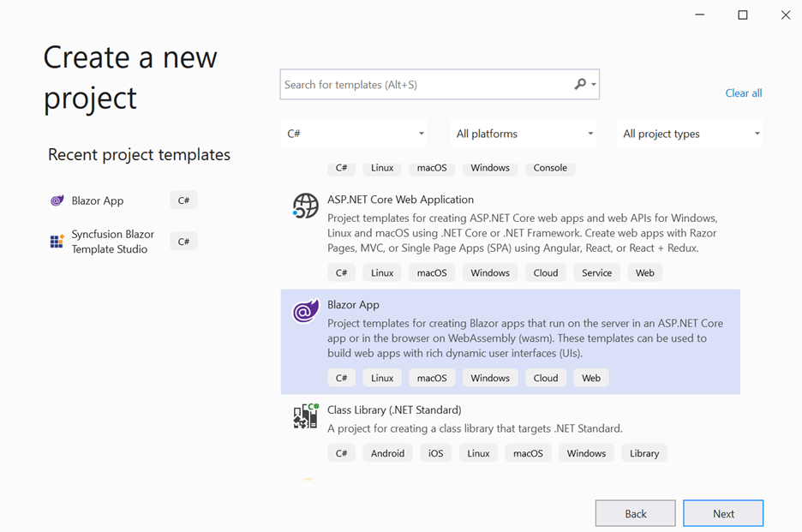The height and width of the screenshot is (532, 802).
Task: Click the Clear all link
Action: (743, 93)
